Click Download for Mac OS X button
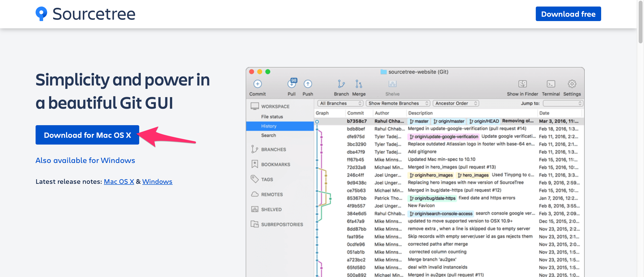The width and height of the screenshot is (644, 277). coord(87,135)
